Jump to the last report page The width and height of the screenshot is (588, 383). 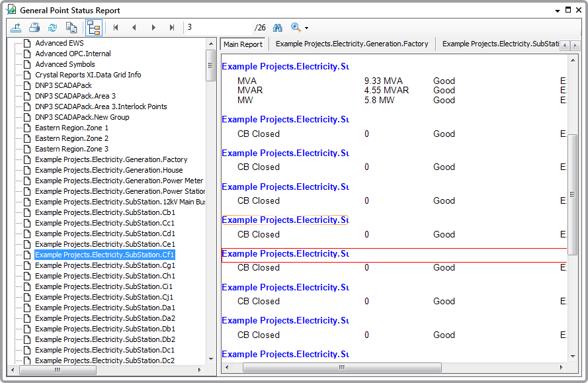coord(172,28)
